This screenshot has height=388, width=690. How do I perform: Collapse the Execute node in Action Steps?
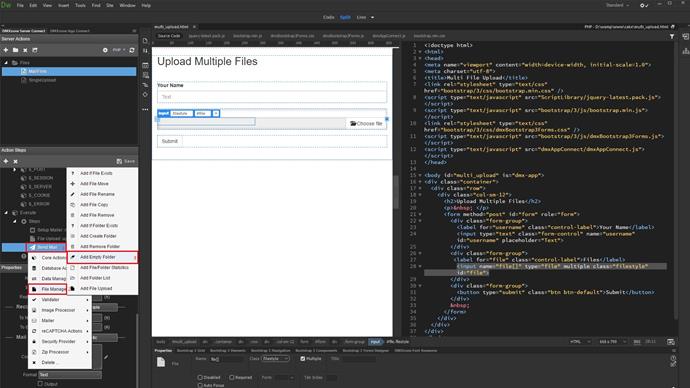[x=6, y=212]
